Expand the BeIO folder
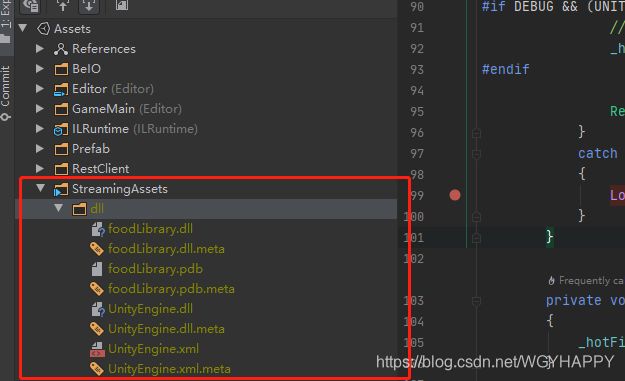The height and width of the screenshot is (381, 625). coord(39,69)
